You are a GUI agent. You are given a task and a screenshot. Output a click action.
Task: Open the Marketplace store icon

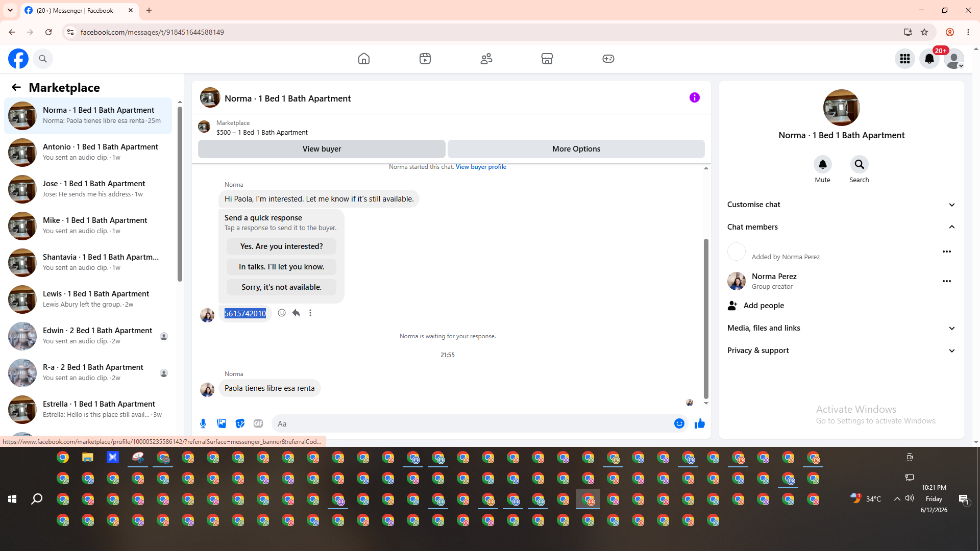click(547, 59)
